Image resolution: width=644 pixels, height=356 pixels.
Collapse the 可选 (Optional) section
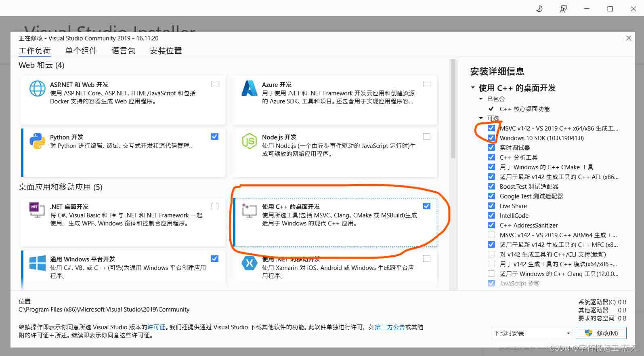pyautogui.click(x=481, y=118)
